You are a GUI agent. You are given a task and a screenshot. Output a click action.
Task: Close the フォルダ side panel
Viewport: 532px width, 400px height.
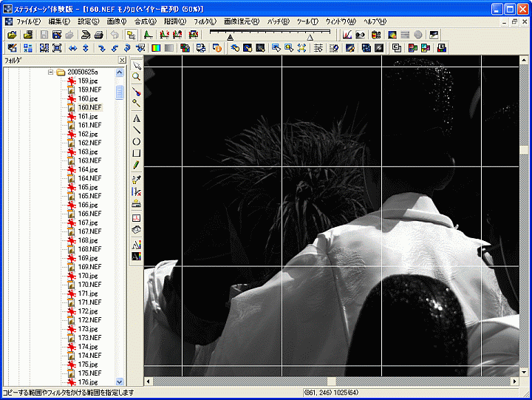(122, 60)
